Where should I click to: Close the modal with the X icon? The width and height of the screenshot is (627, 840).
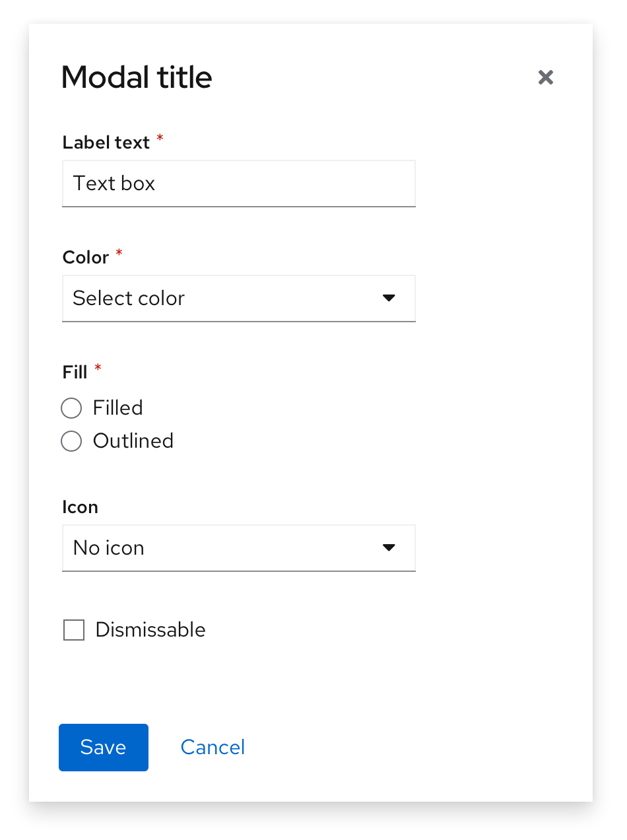(x=545, y=77)
